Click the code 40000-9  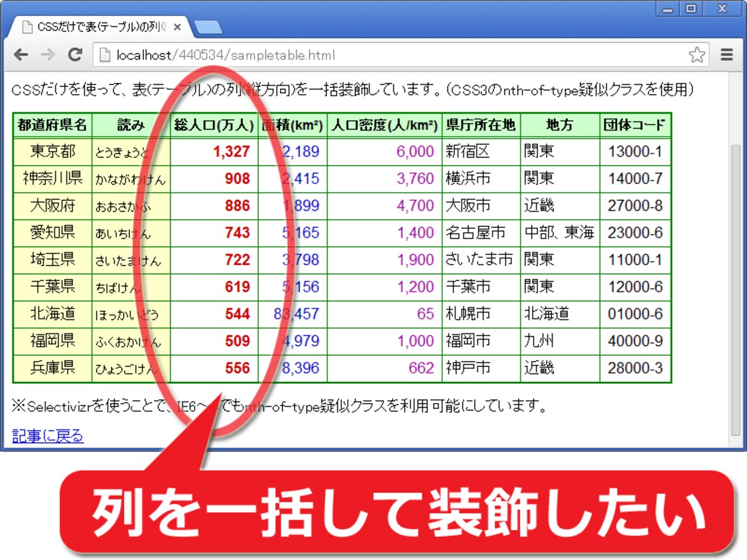pyautogui.click(x=636, y=342)
